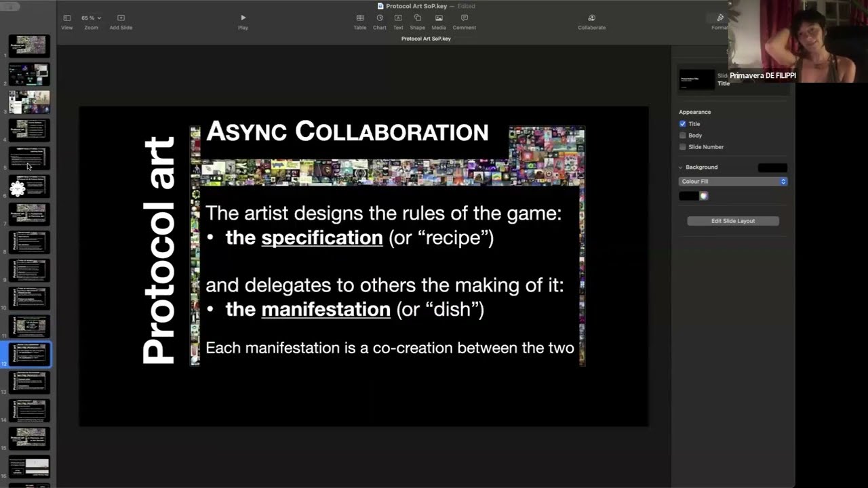868x488 pixels.
Task: Insert a Table from the toolbar
Action: pyautogui.click(x=360, y=22)
